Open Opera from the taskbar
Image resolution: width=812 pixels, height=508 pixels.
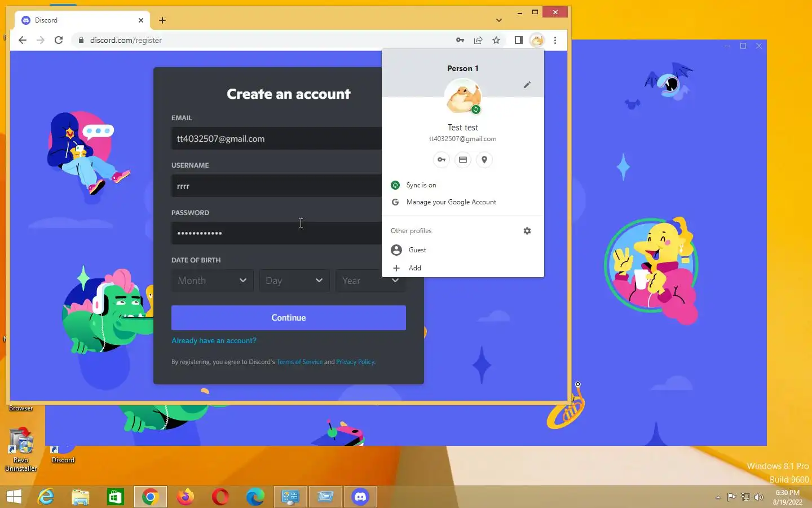(220, 497)
